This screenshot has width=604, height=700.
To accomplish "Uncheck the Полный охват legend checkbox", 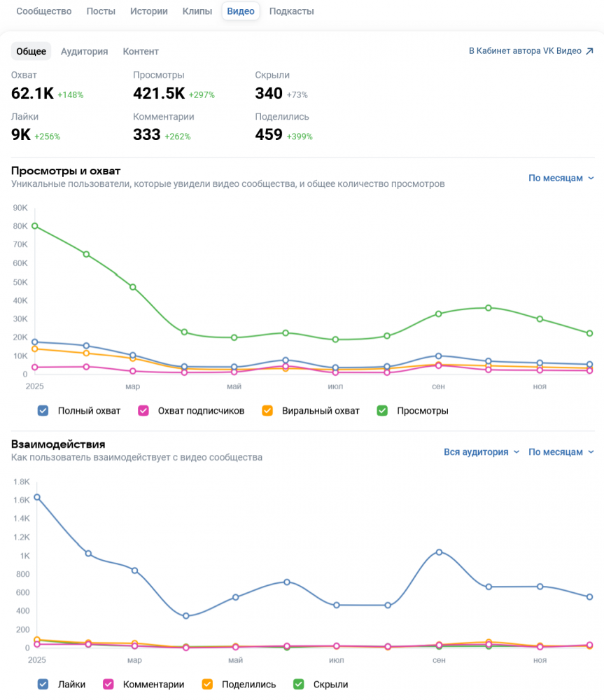I will (43, 411).
